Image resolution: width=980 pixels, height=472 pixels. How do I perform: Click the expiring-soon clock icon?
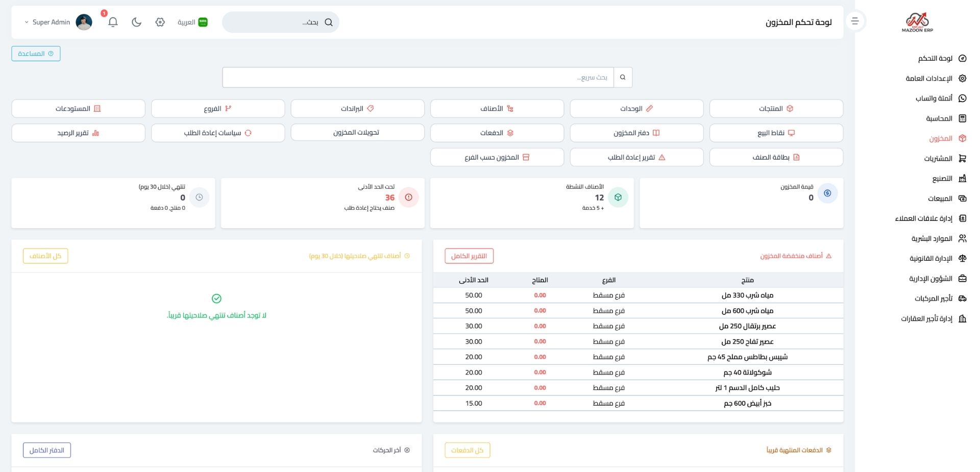pos(199,197)
